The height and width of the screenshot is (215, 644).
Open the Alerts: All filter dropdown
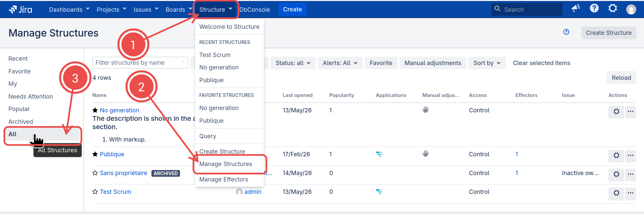click(x=340, y=63)
